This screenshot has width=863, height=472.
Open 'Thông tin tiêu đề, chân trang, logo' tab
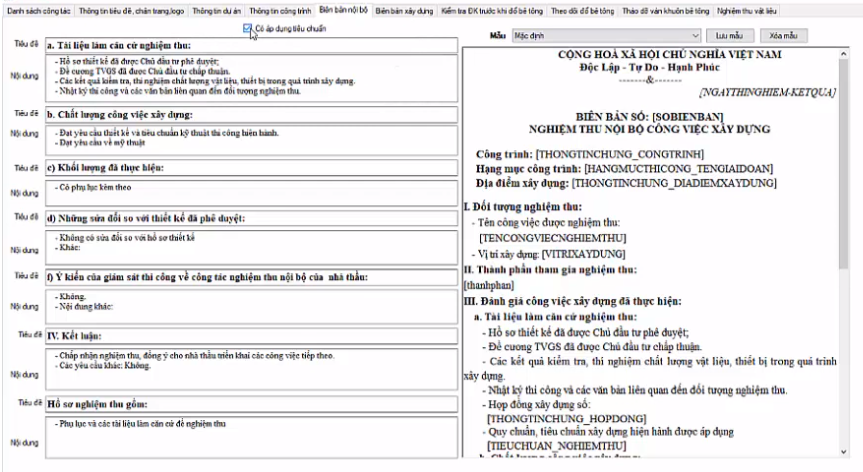[132, 11]
